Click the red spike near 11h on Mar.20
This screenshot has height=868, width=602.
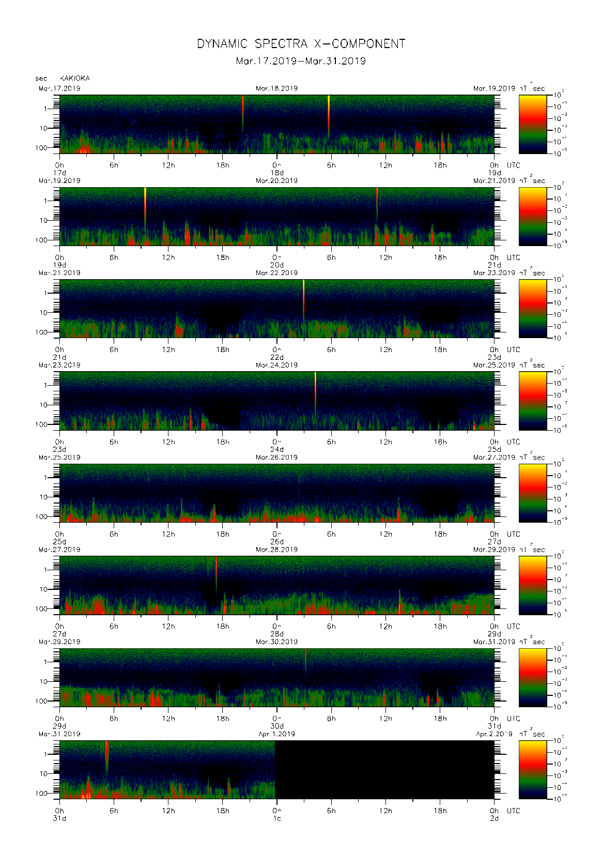377,205
